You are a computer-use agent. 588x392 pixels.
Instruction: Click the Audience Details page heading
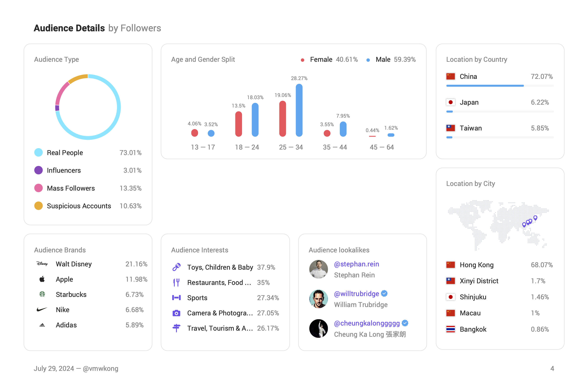(x=69, y=28)
